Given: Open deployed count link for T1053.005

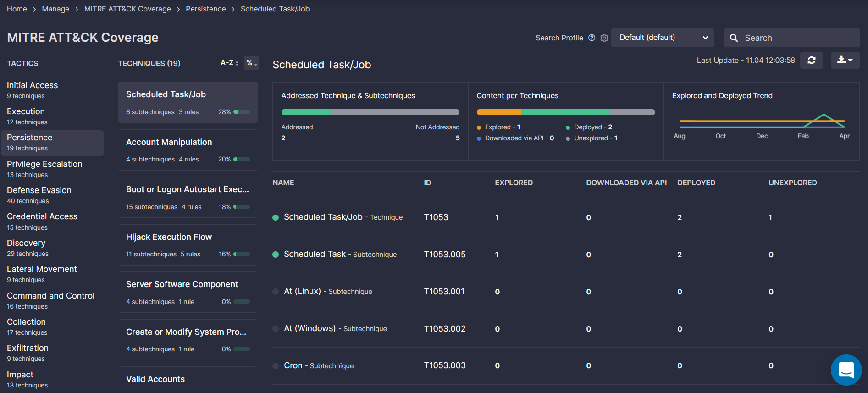Looking at the screenshot, I should pyautogui.click(x=679, y=255).
